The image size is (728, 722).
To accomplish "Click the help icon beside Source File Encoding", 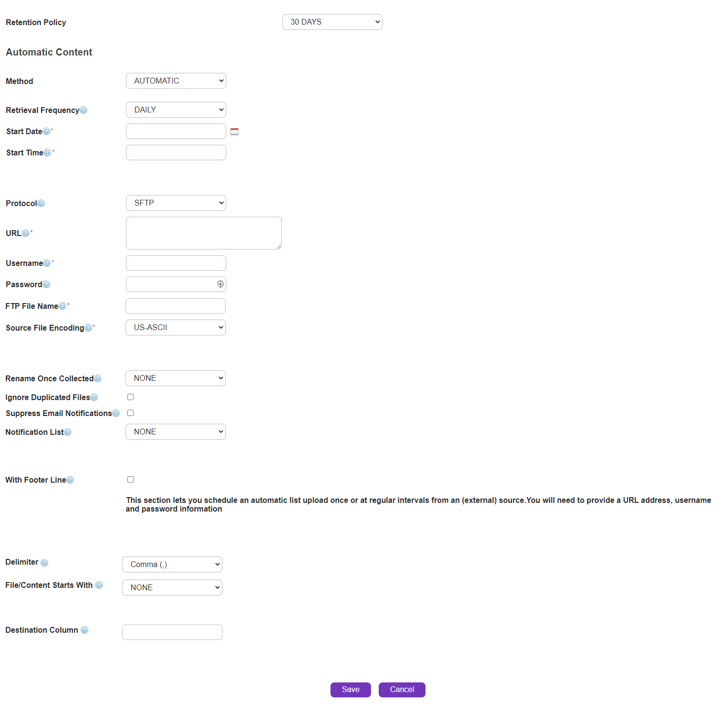I will 88,328.
